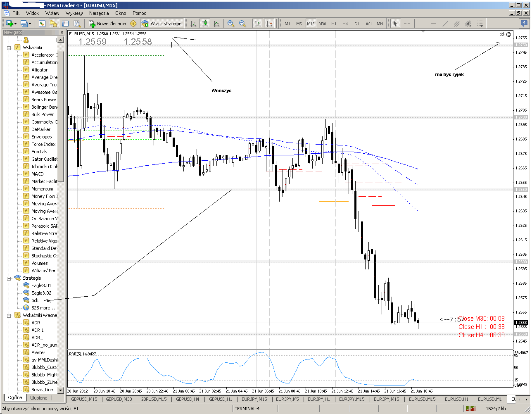Show the Market Watch window icon
532x414 pixels.
(42, 24)
